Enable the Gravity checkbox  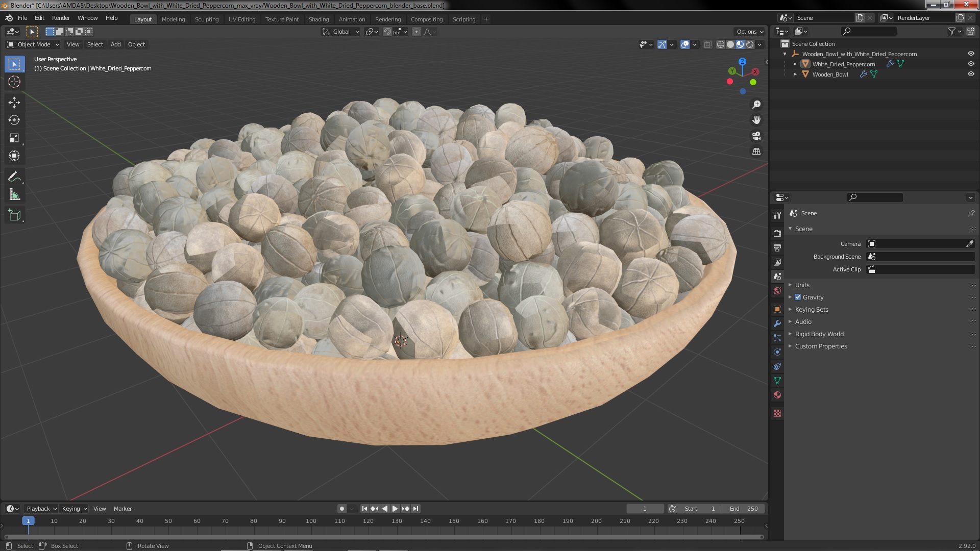coord(798,297)
